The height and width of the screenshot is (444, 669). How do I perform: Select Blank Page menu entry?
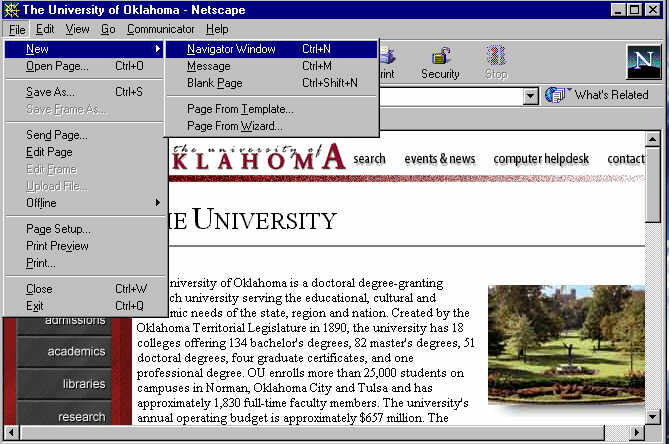point(272,83)
